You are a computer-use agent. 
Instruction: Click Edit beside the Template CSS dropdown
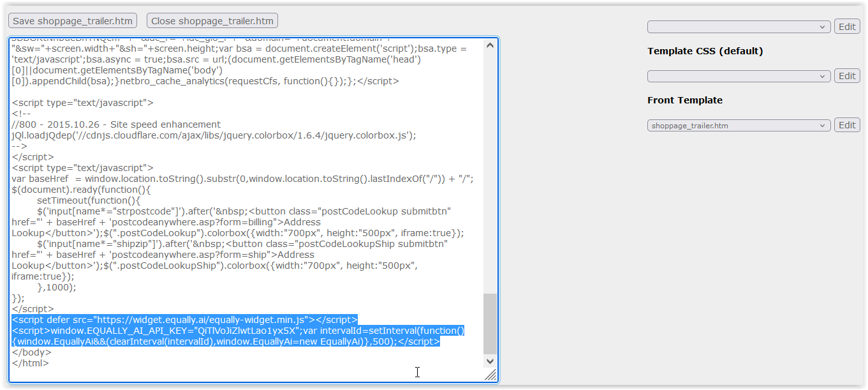coord(847,76)
